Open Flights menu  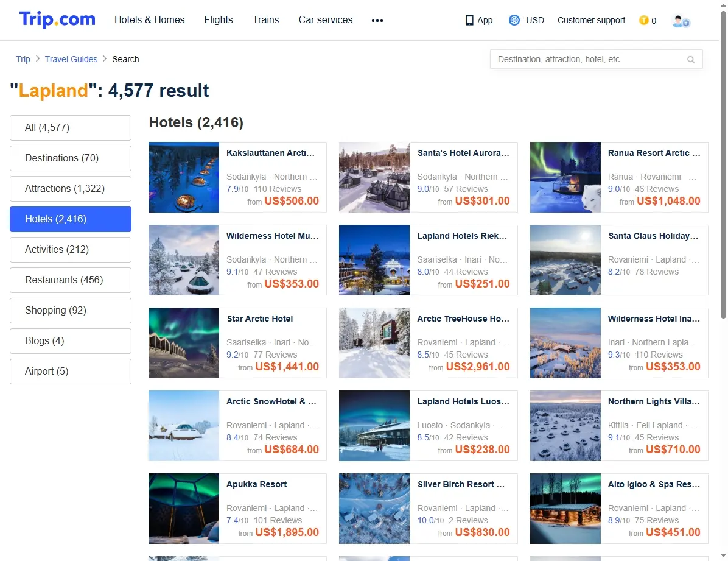click(218, 19)
